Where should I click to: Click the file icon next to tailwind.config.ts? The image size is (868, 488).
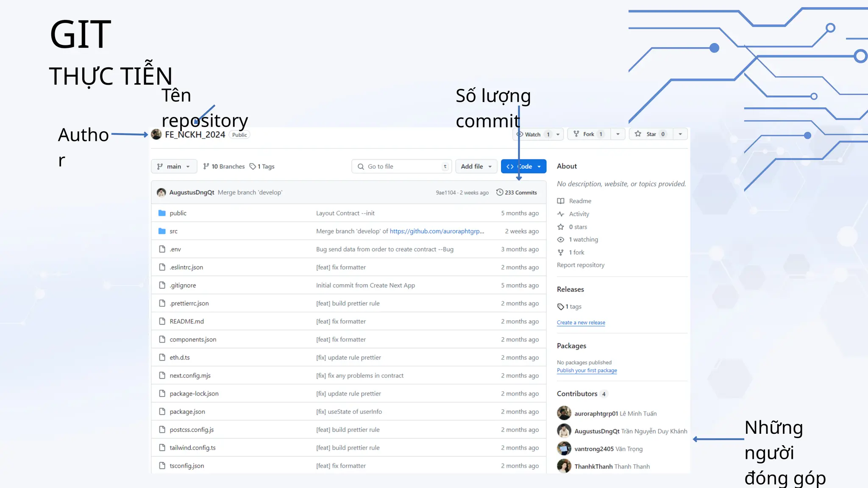162,447
